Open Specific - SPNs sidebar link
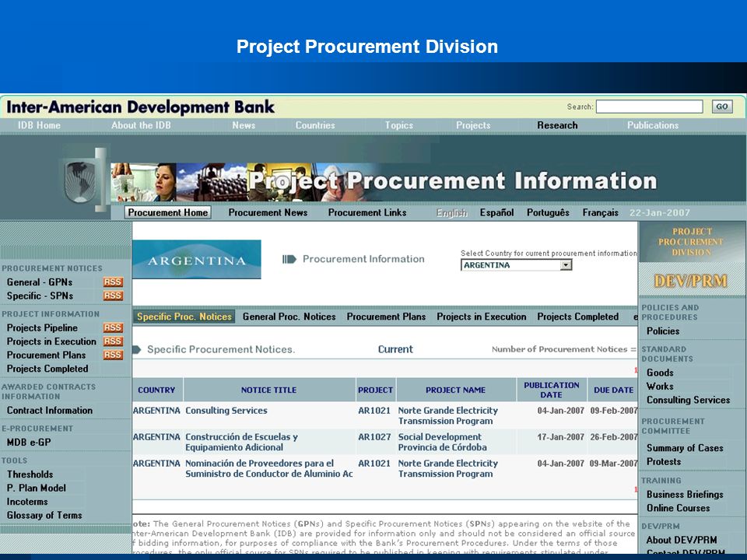747x560 pixels. click(40, 296)
